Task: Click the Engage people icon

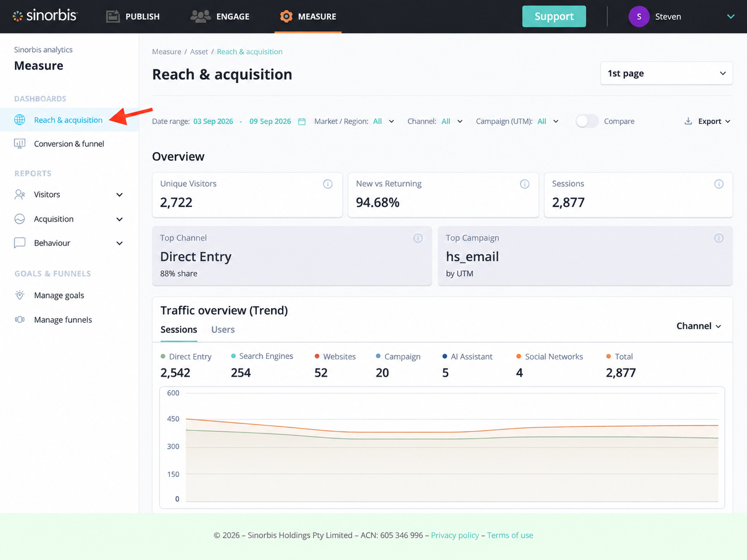Action: click(200, 17)
